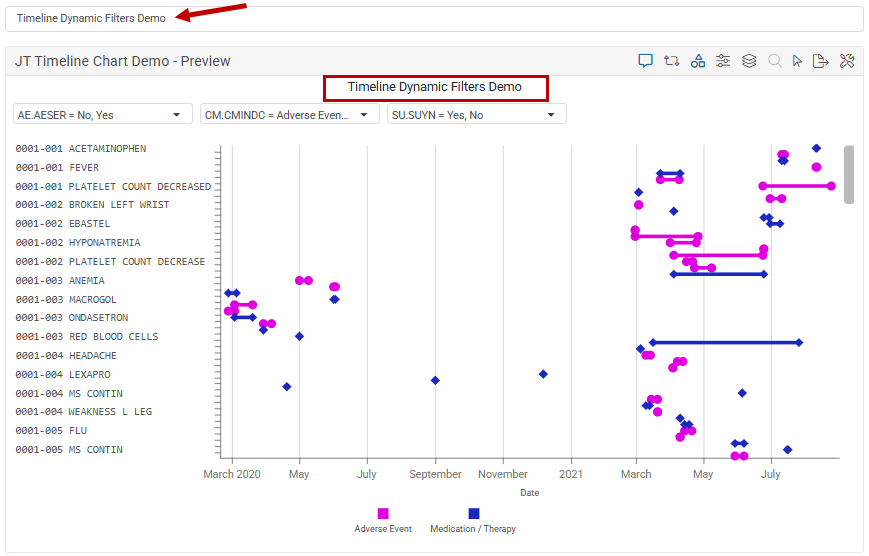
Task: Click the stacked layers icon
Action: 749,61
